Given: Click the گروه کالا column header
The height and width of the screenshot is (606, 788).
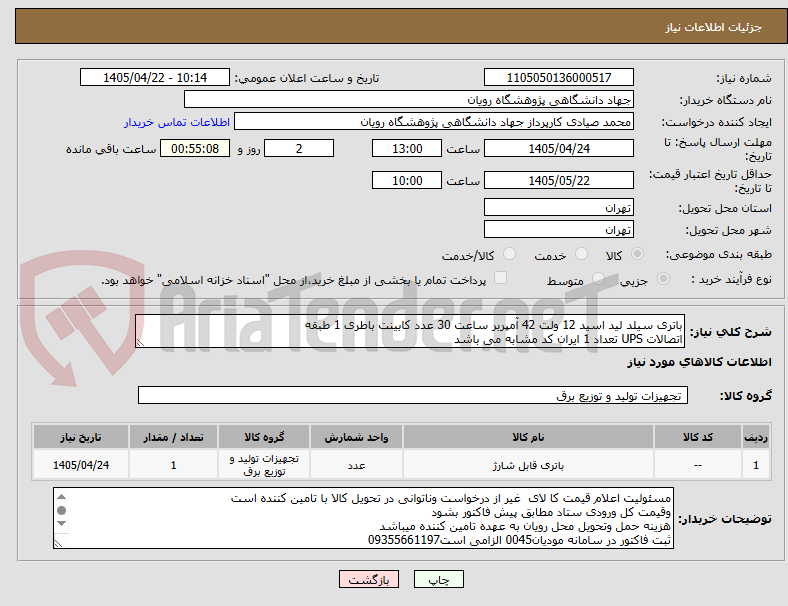Looking at the screenshot, I should point(264,437).
